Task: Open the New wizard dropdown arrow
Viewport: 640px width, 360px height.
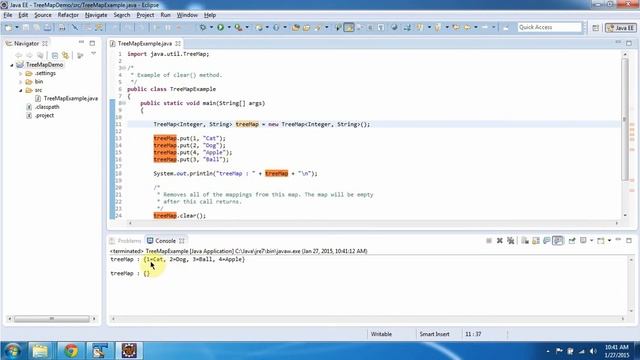Action: click(17, 27)
